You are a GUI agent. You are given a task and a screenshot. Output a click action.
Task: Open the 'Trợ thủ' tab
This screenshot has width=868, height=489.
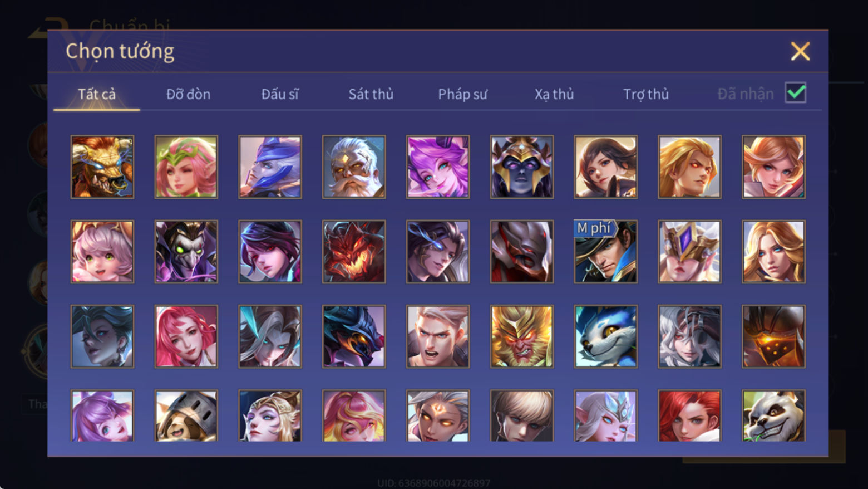click(646, 94)
